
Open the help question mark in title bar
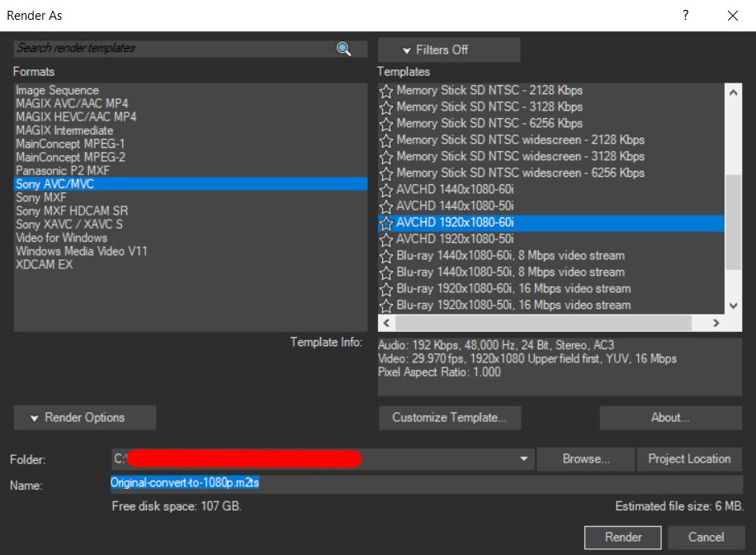[685, 15]
